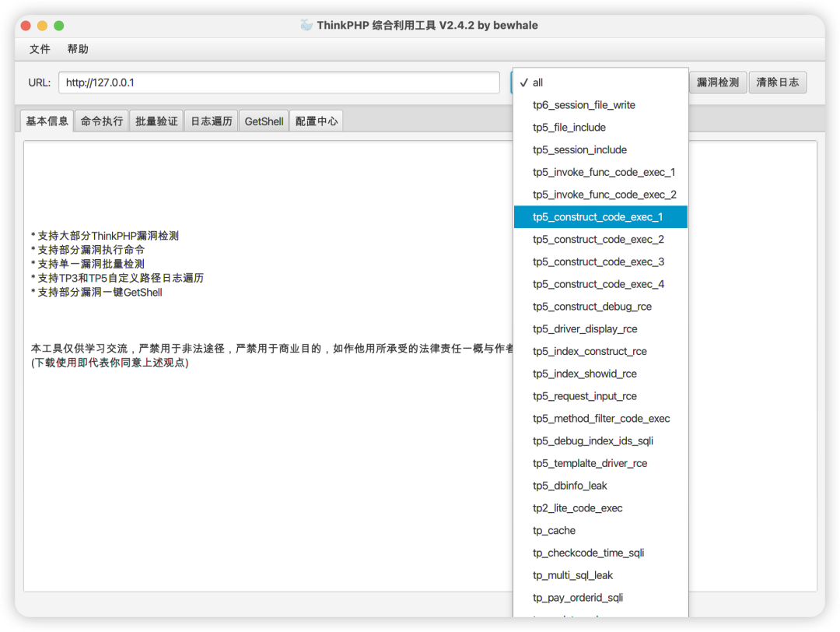Choose tp5_debug_index_ids_sqli entry
The image size is (840, 632).
click(x=600, y=441)
